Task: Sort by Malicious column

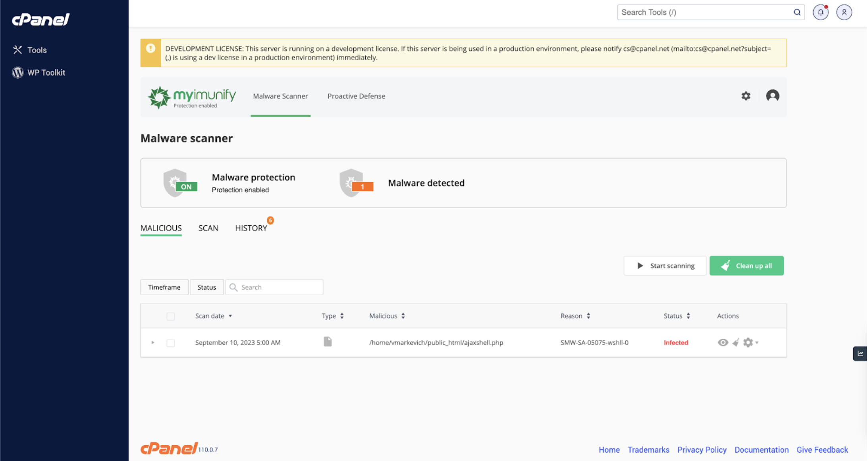Action: coord(387,316)
